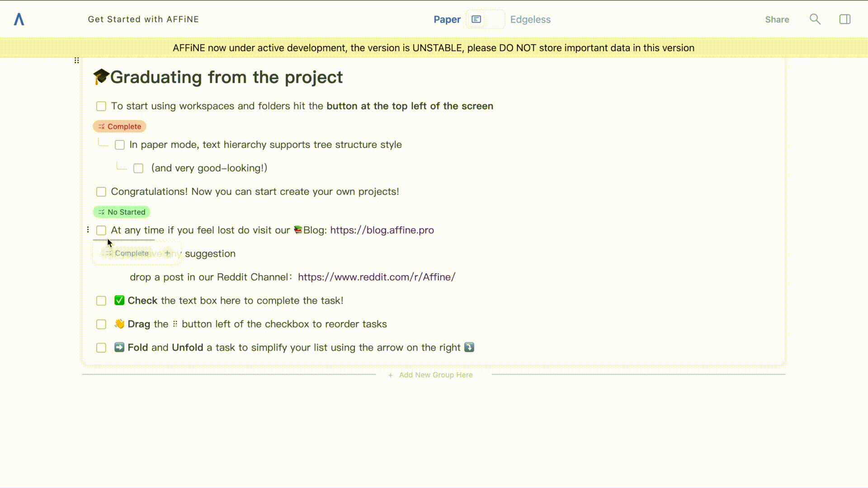
Task: Click the plus icon beside Add New Group Here
Action: (391, 375)
